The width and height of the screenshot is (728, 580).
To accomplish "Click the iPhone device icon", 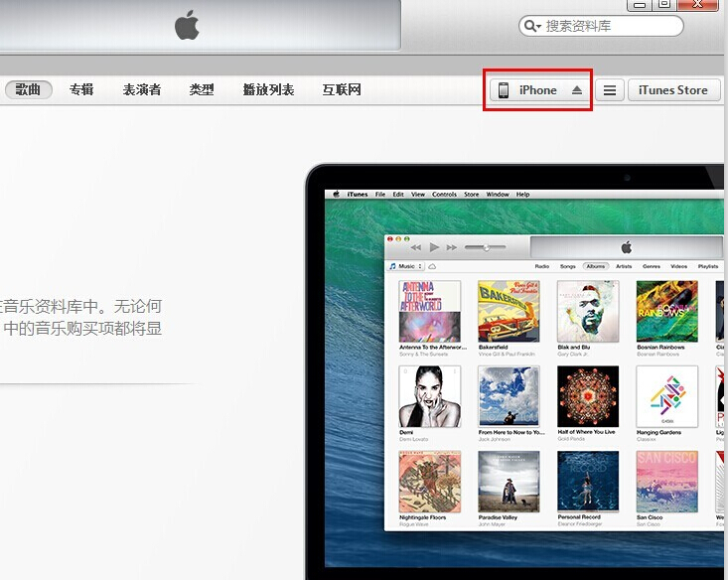I will (504, 89).
